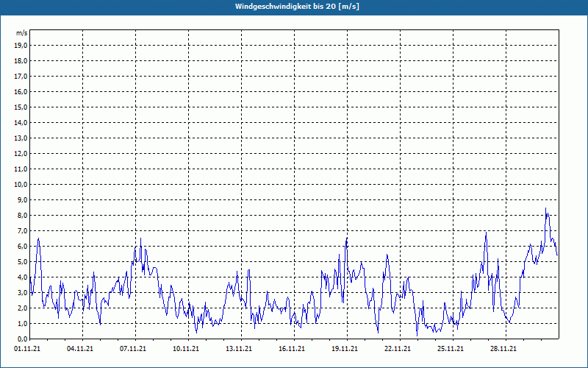
Task: Click the 2,0 y-axis label
Action: (x=23, y=308)
